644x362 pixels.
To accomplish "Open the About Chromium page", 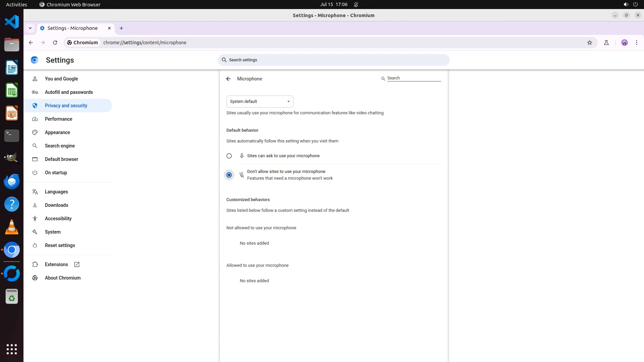I will [62, 278].
